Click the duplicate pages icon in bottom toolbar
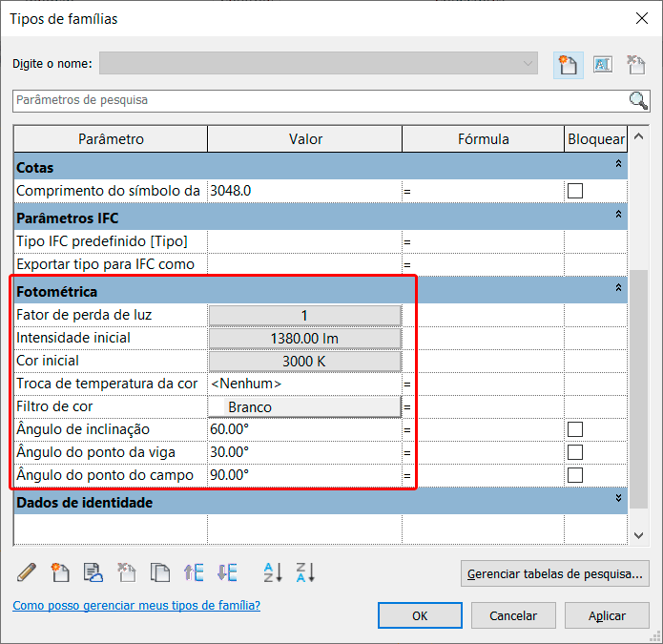 [x=160, y=572]
